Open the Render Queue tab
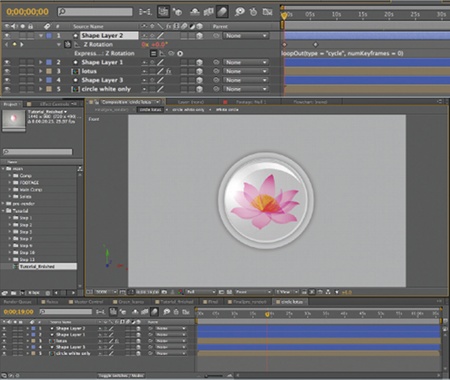This screenshot has height=380, width=450. 18,302
